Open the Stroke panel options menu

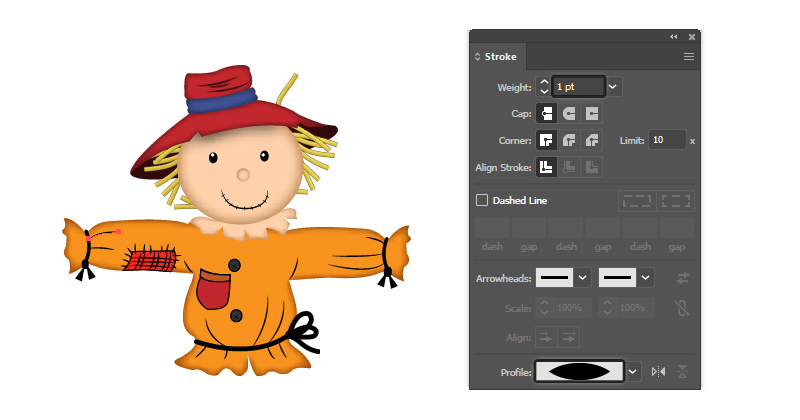coord(688,57)
